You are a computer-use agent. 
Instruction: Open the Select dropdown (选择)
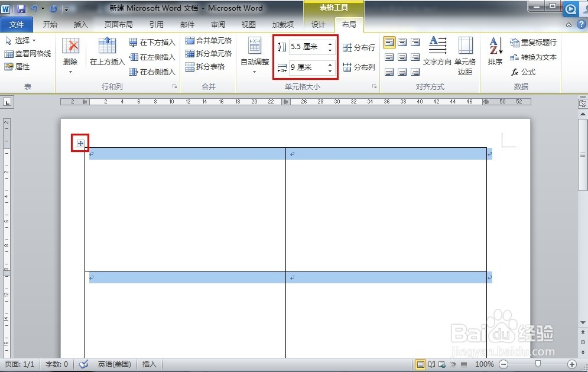(x=22, y=40)
